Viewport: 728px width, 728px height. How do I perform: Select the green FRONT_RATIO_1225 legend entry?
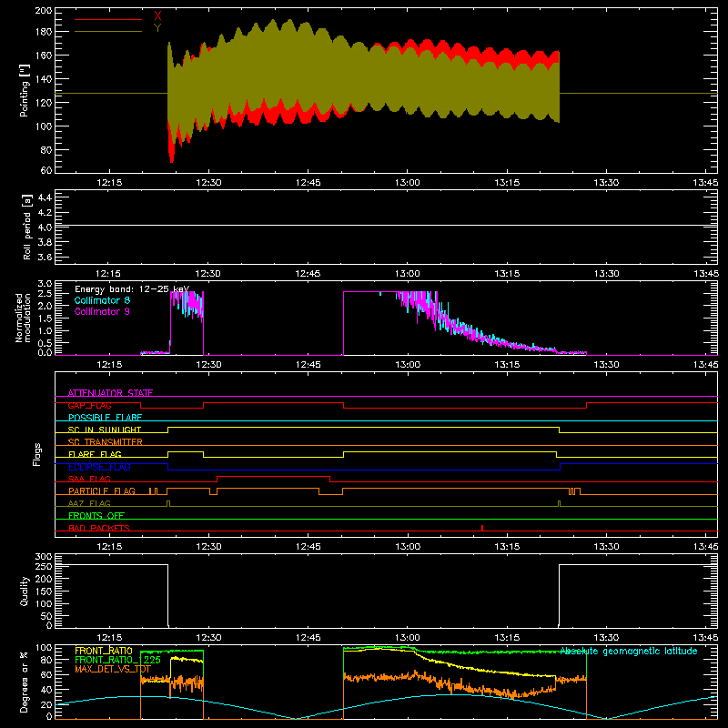point(118,660)
